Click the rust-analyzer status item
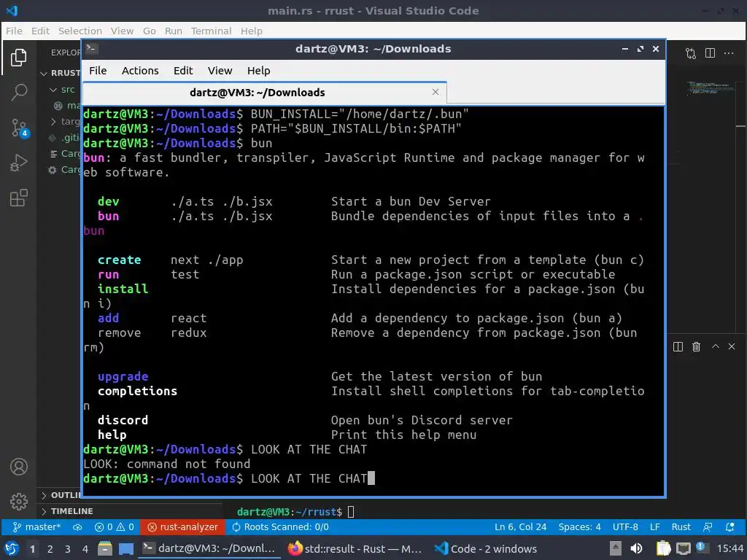The image size is (747, 560). coord(182,526)
